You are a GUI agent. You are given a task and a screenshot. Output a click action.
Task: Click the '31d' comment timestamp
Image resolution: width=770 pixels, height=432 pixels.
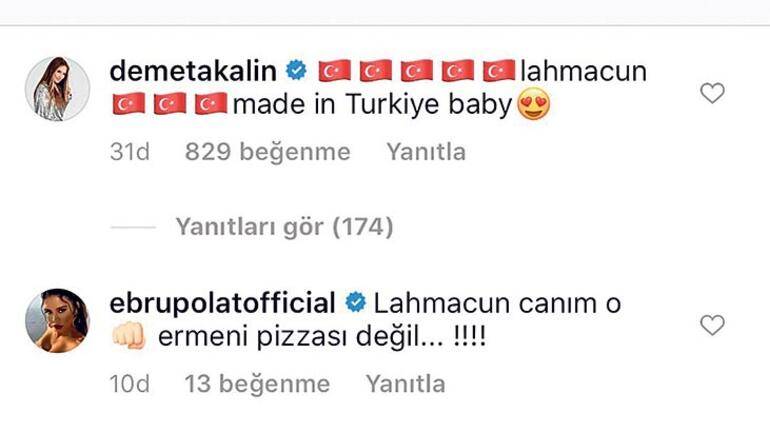[130, 152]
